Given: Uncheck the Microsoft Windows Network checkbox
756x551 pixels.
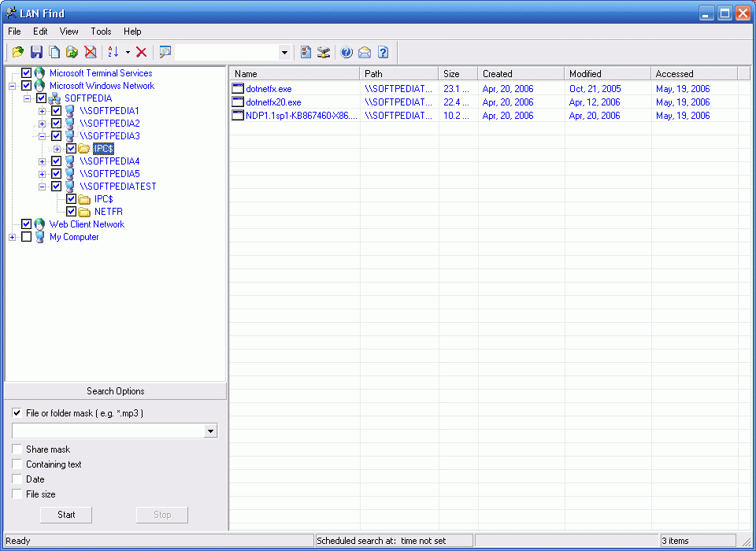Looking at the screenshot, I should pos(27,86).
